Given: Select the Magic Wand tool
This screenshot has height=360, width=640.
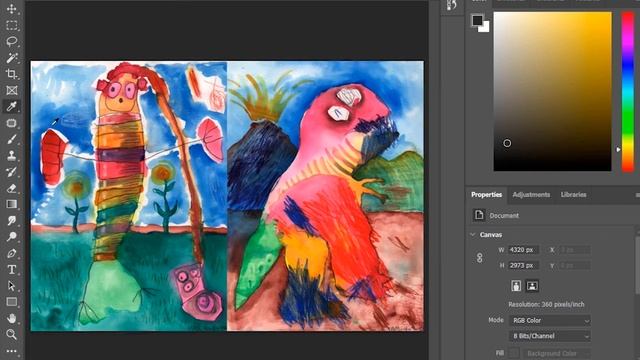Looking at the screenshot, I should point(11,58).
